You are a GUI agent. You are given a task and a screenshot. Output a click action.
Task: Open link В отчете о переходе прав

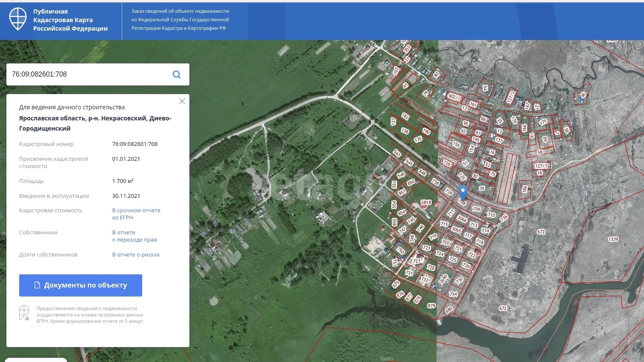[135, 236]
